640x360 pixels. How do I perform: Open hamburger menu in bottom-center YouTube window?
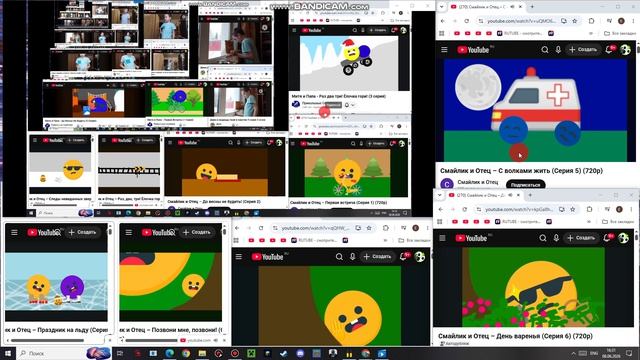[239, 257]
